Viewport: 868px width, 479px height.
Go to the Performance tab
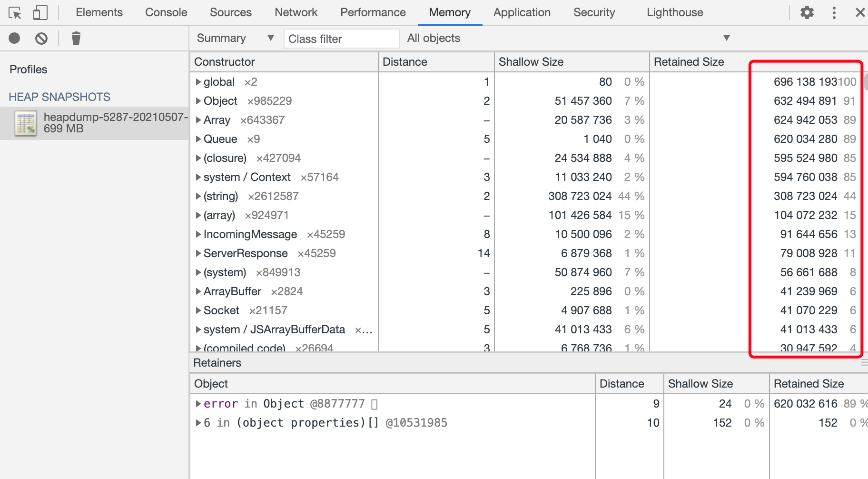coord(373,12)
